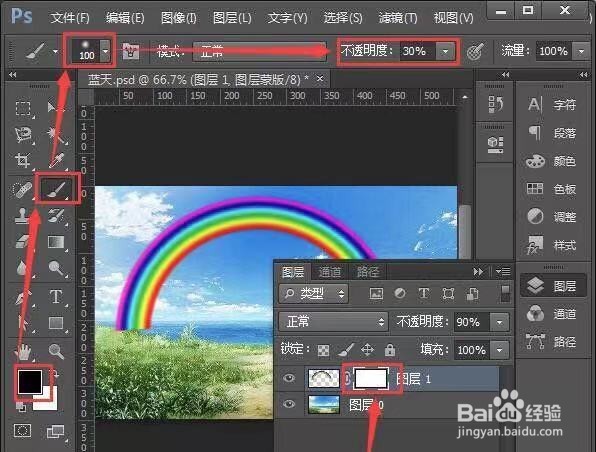
Task: Switch to 路径 tab in layers panel
Action: [367, 271]
